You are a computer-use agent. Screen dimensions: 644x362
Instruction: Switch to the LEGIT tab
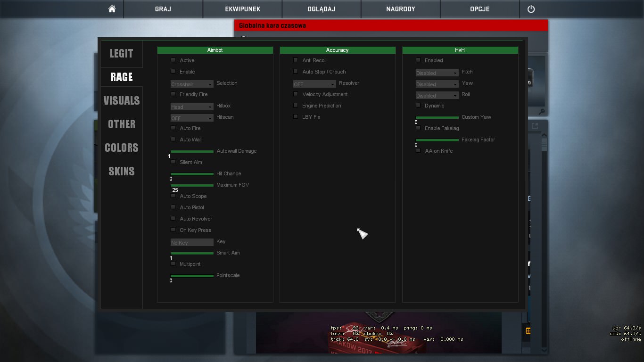tap(122, 53)
